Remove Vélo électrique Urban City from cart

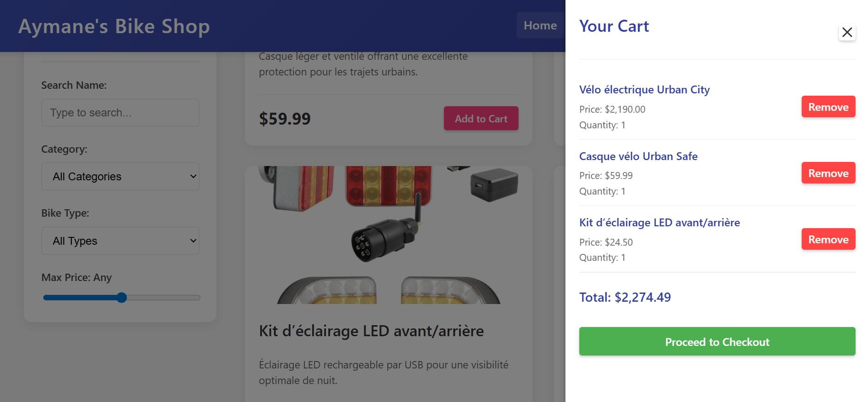[x=828, y=107]
